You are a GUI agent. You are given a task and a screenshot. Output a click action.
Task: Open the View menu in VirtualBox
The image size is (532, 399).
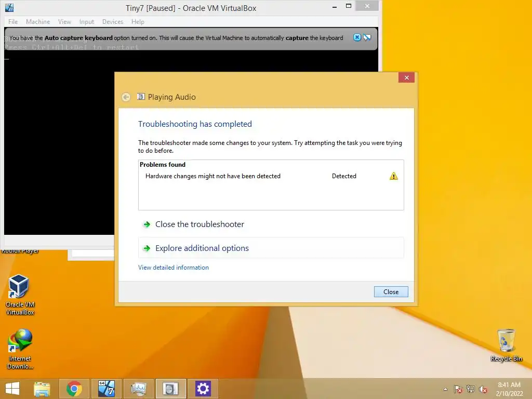coord(64,22)
